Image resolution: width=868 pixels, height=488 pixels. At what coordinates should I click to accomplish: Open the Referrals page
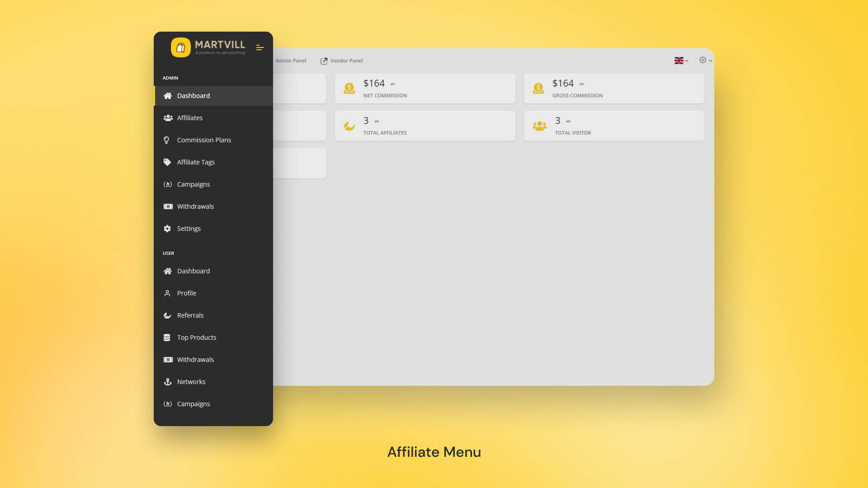pyautogui.click(x=190, y=315)
